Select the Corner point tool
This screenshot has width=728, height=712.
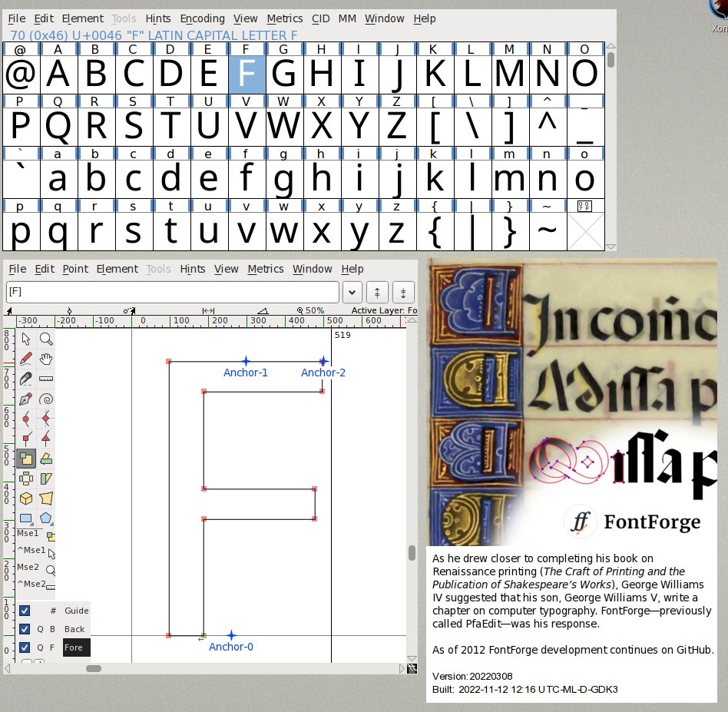point(26,439)
